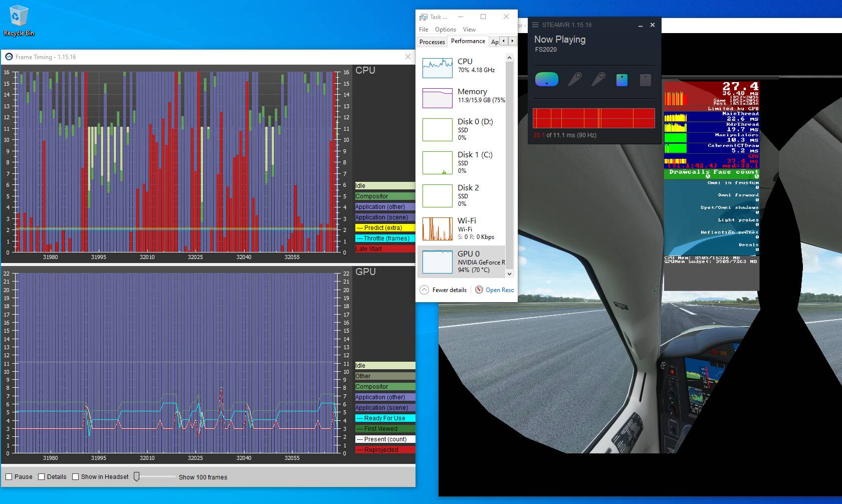Click the 'FS2020' game title text
Screen dimensions: 842x504
point(546,50)
